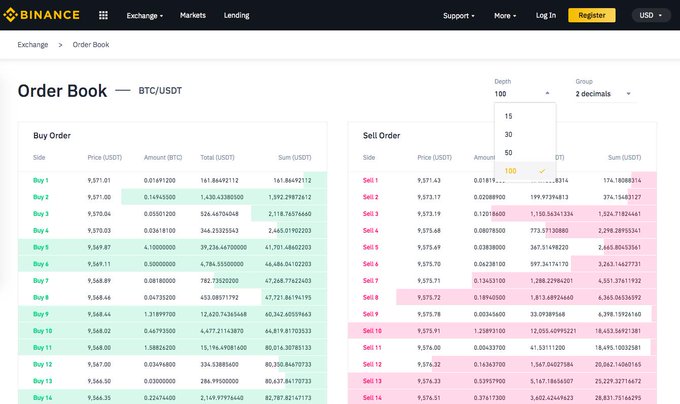Open the apps grid menu icon
680x404 pixels.
pyautogui.click(x=103, y=15)
